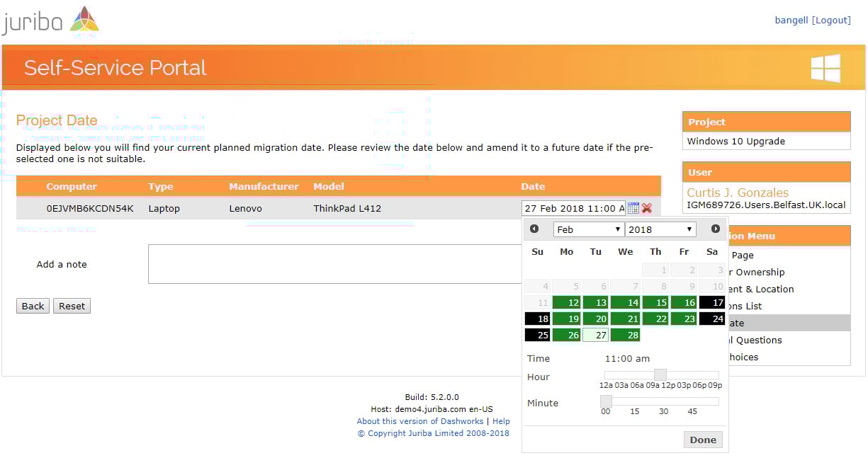This screenshot has width=868, height=458.
Task: Pick February 28 in the calendar
Action: [x=624, y=335]
